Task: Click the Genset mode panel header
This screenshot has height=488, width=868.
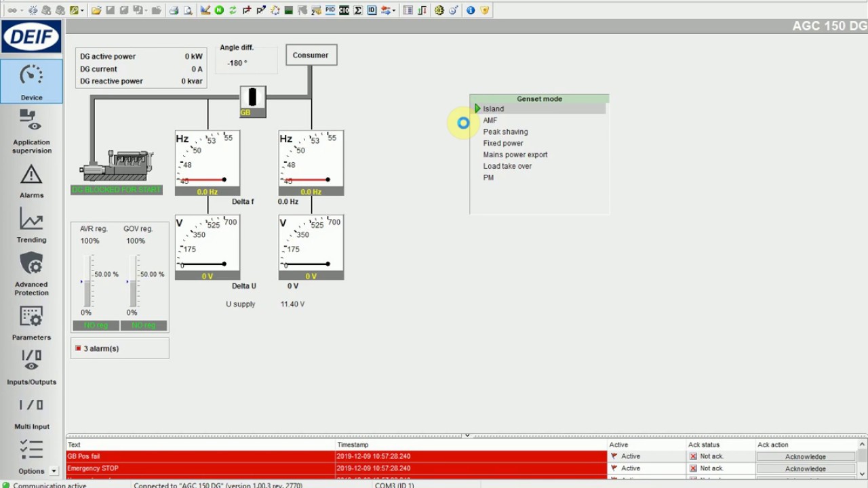Action: (x=539, y=99)
